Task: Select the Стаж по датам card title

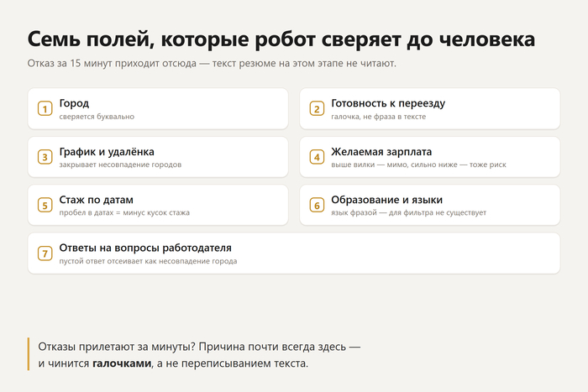Action: (96, 200)
